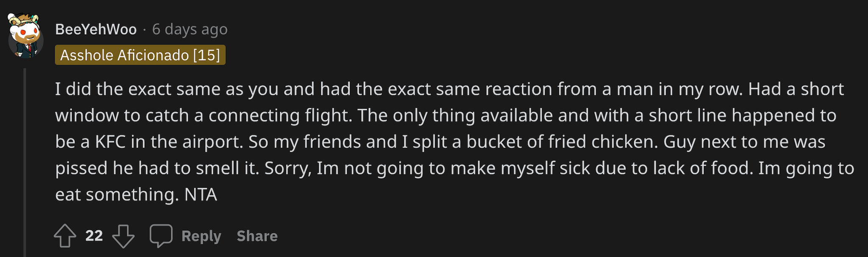The height and width of the screenshot is (257, 868).
Task: Click the '[15]' number inside the flair
Action: coord(206,55)
